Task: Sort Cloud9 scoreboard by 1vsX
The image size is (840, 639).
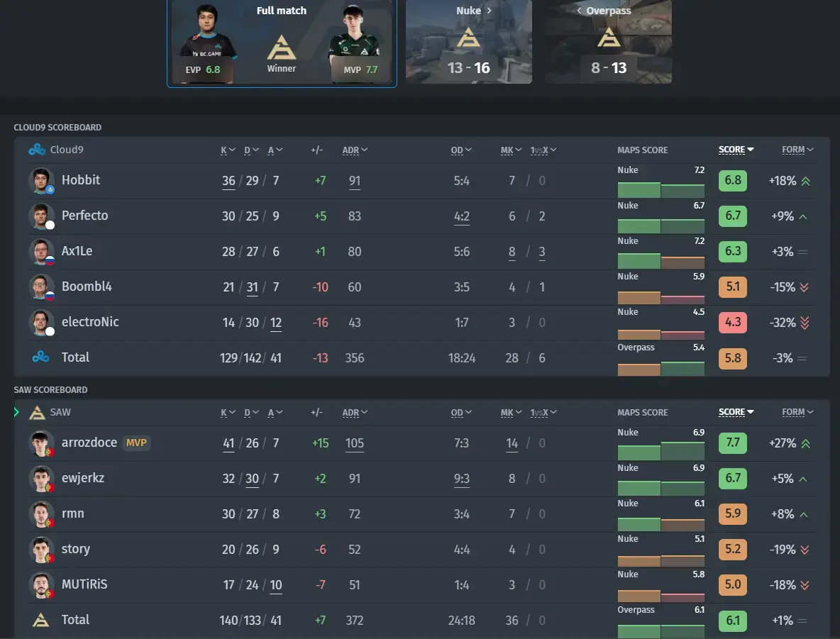Action: (x=543, y=150)
